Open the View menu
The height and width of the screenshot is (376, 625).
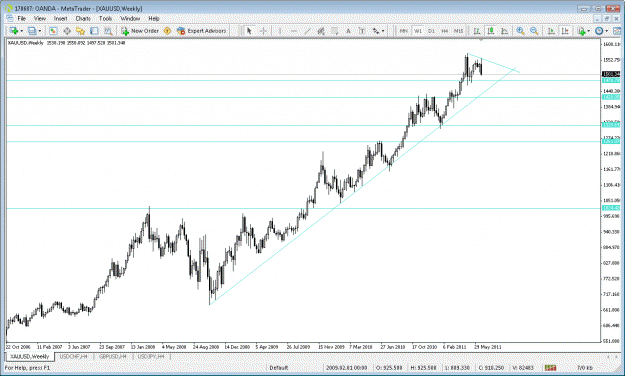coord(39,18)
